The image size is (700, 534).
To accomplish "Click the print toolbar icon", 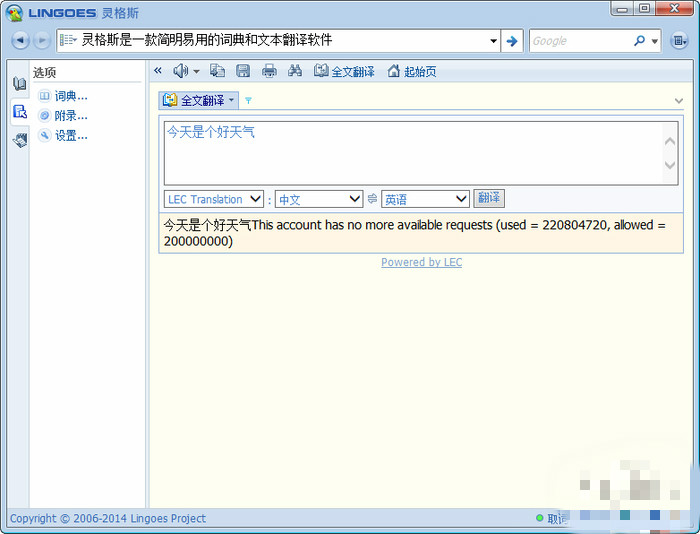I will point(269,71).
